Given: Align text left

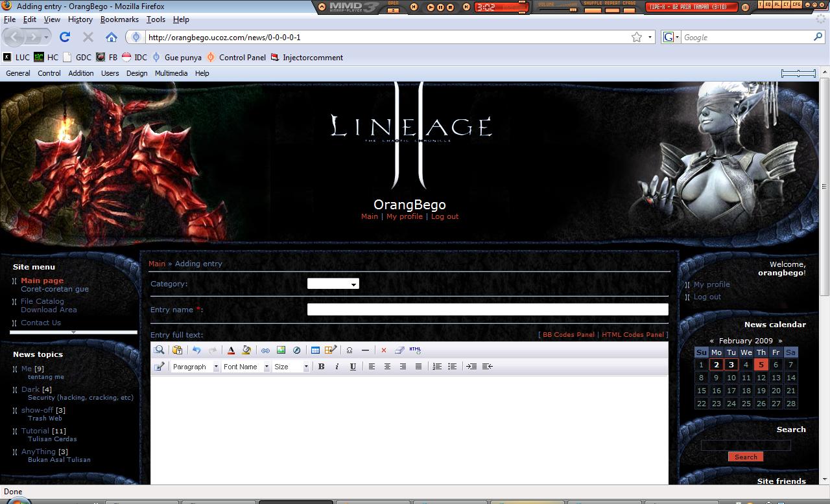Looking at the screenshot, I should point(372,366).
